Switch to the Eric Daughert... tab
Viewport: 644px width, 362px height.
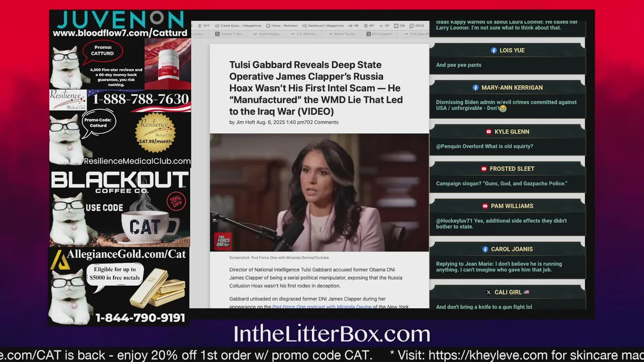[x=381, y=34]
